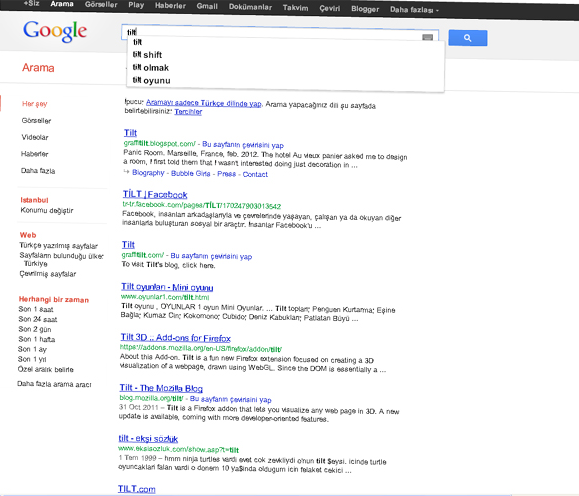Open Tilt 3D Add-ons for Firefox result
The image size is (579, 496).
pyautogui.click(x=175, y=338)
